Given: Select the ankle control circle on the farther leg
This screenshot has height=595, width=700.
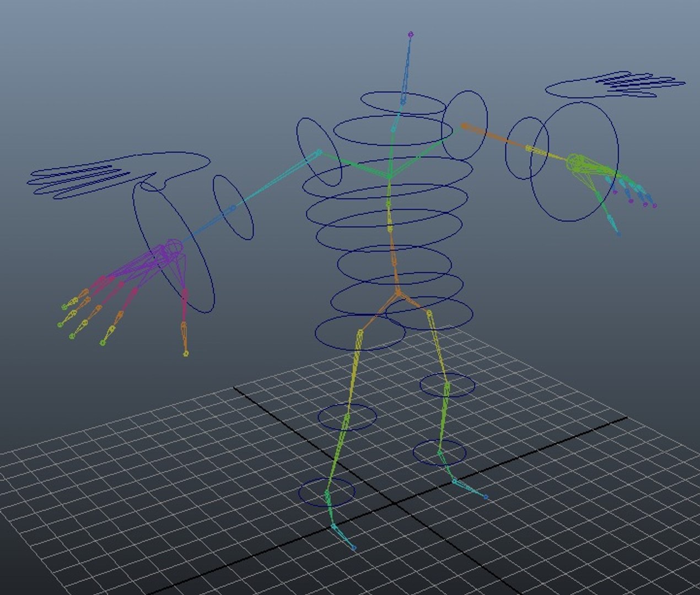Looking at the screenshot, I should coord(439,453).
